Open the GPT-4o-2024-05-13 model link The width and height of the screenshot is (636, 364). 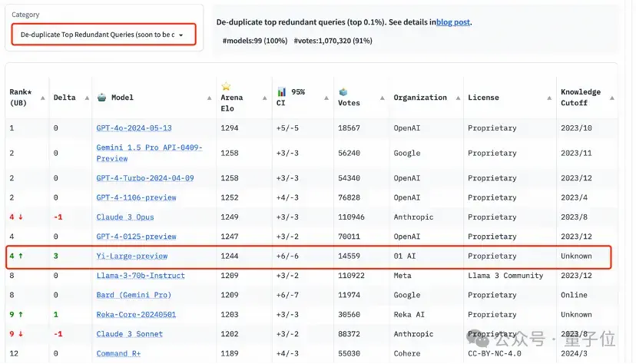(x=134, y=128)
